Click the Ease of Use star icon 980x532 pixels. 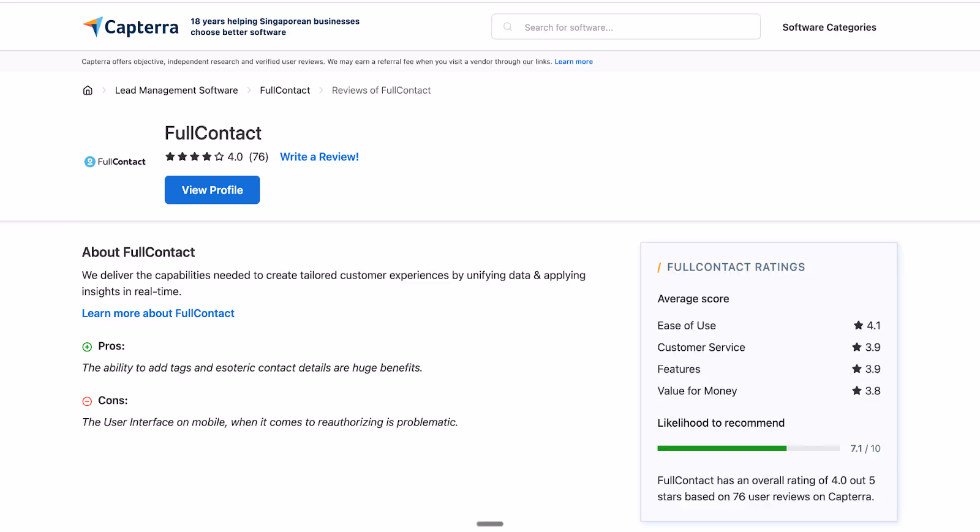click(x=858, y=325)
